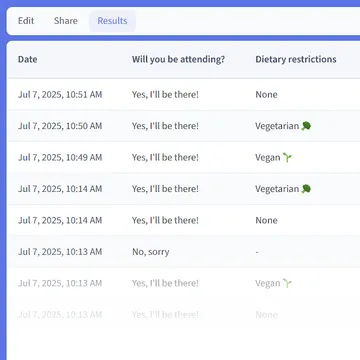Viewport: 360px width, 360px height.
Task: Click 'Yes, I'll be there!' in the 10:49 AM row
Action: click(165, 157)
